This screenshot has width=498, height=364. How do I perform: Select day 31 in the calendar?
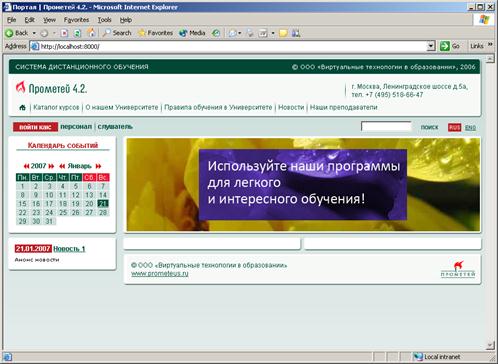tap(49, 221)
